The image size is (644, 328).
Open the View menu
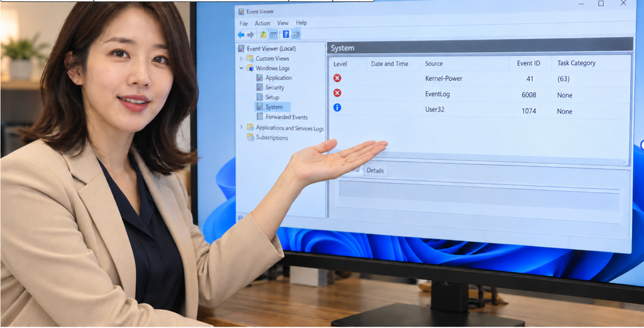282,23
